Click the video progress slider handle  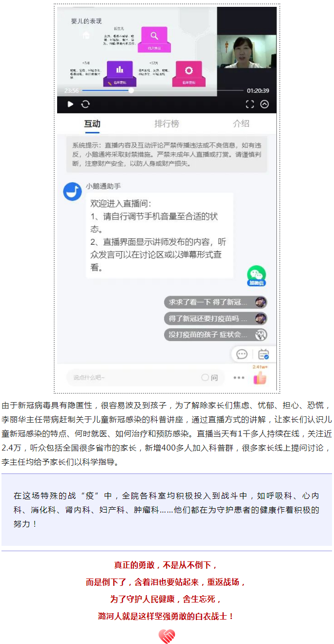coord(131,90)
